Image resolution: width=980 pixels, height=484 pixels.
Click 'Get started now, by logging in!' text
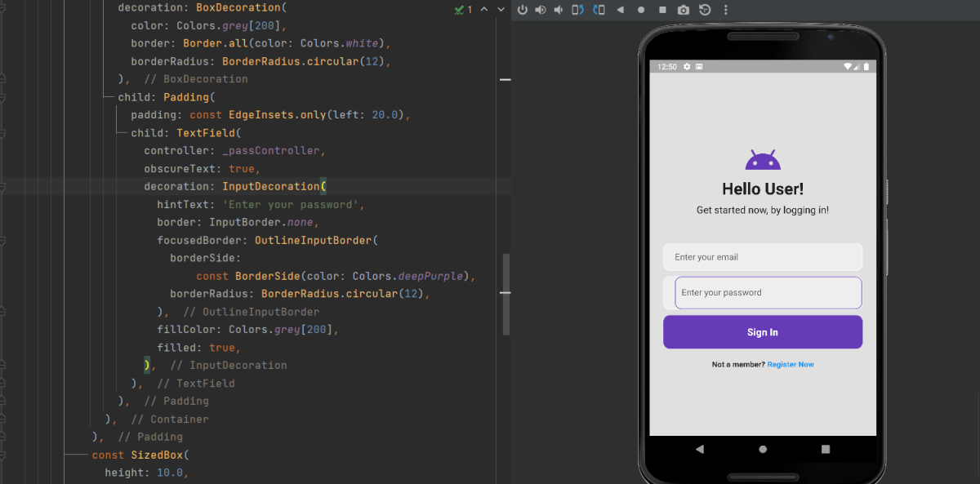(x=763, y=211)
